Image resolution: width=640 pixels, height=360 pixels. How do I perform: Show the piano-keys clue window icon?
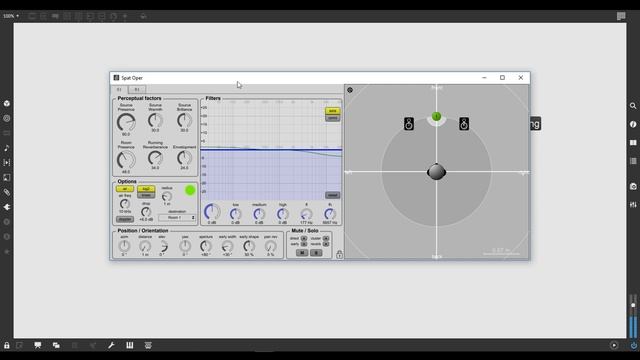(130, 345)
